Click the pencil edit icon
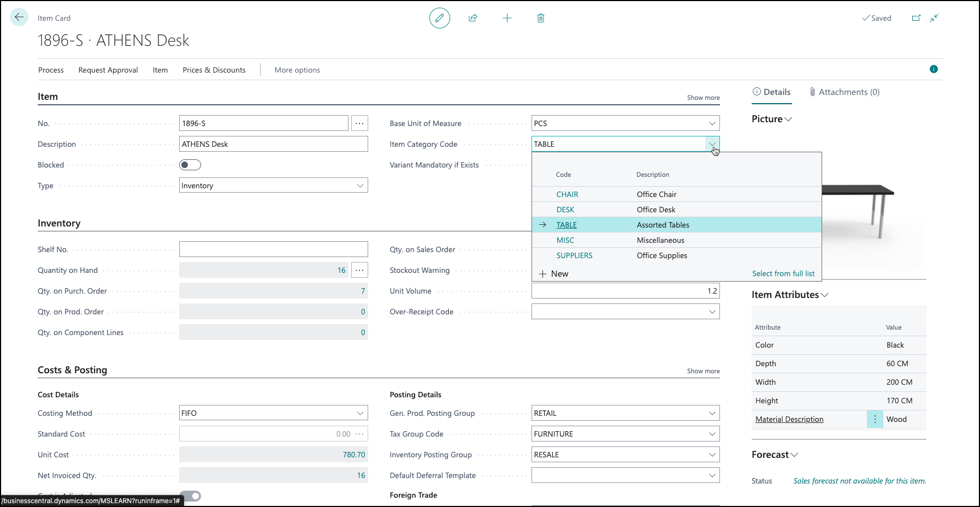This screenshot has width=980, height=507. [x=440, y=18]
